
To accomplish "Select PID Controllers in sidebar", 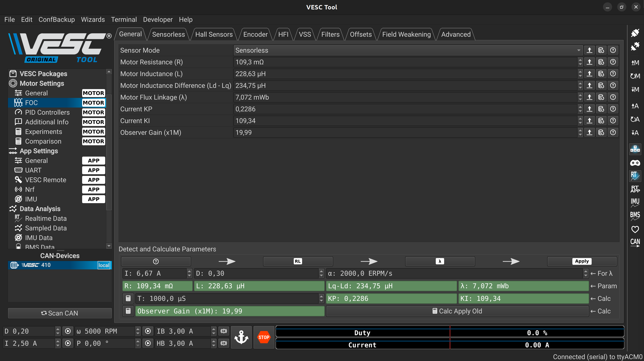I will pyautogui.click(x=57, y=112).
